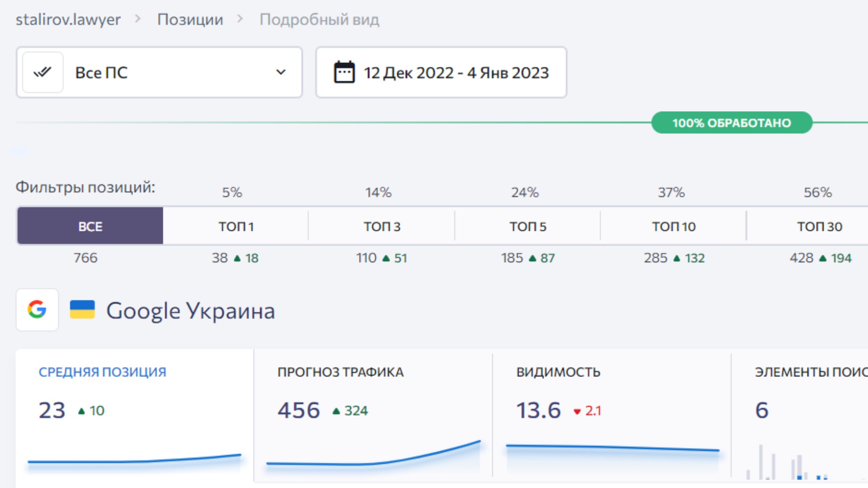This screenshot has width=868, height=488.
Task: Switch to the 'ТОП 5' filter tab
Action: coord(528,226)
